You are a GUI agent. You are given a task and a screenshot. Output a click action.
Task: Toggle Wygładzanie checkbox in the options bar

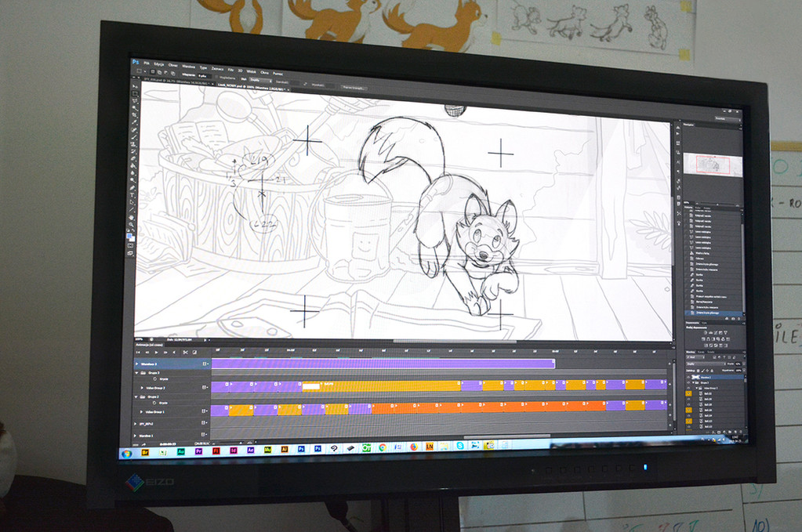tap(216, 77)
